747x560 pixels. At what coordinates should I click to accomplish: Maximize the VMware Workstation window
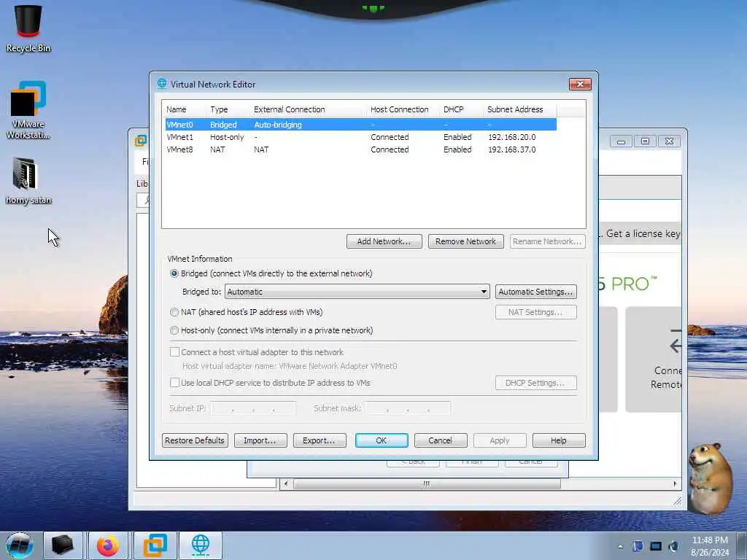coord(645,141)
